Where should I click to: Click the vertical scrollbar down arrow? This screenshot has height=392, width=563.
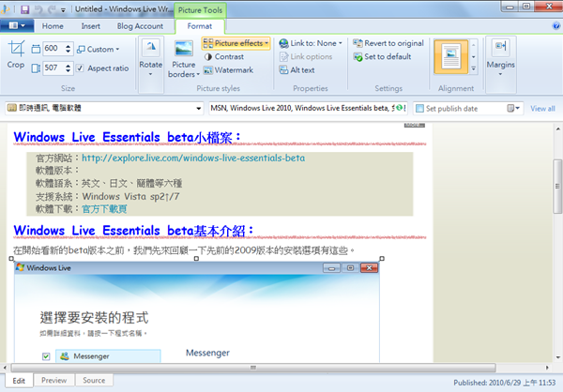[557, 357]
